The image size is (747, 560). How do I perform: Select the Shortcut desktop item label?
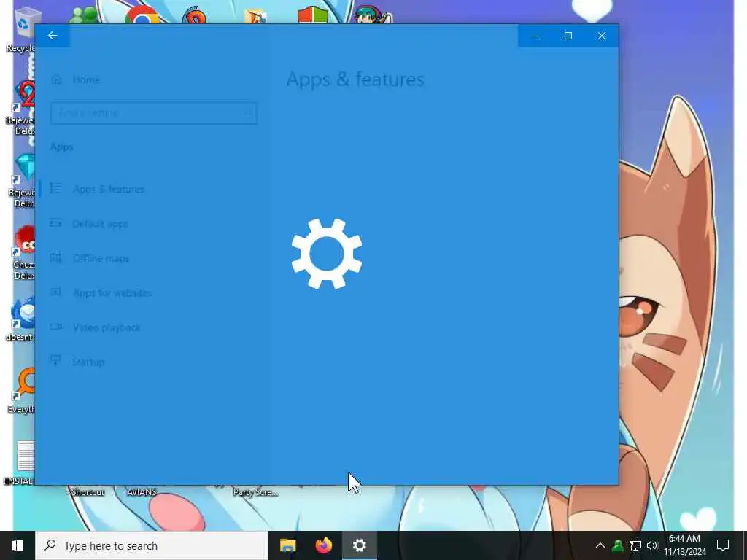(88, 492)
